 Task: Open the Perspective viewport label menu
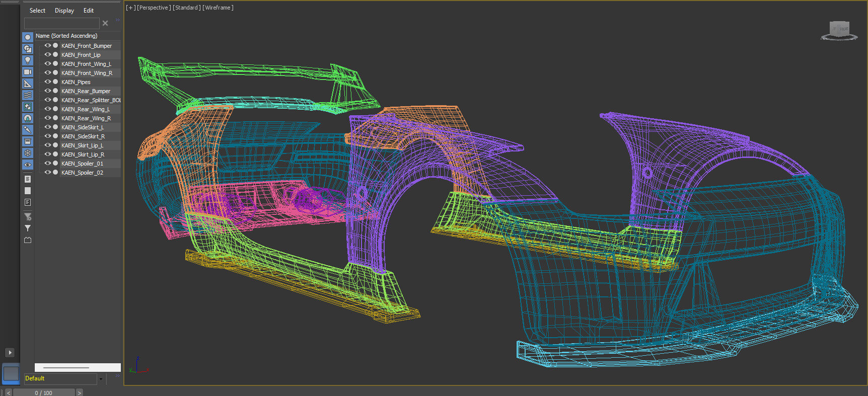(x=154, y=8)
